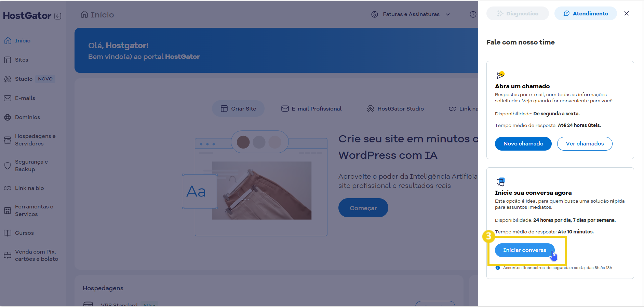Open Venda com Pix, cartões e boleto
The image size is (644, 307).
[x=36, y=255]
